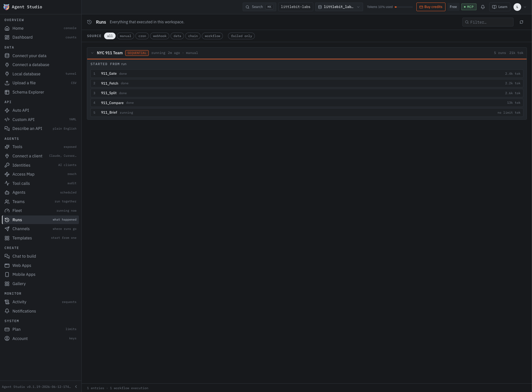Image resolution: width=532 pixels, height=392 pixels.
Task: Click the Custom API code brackets icon
Action: click(7, 119)
